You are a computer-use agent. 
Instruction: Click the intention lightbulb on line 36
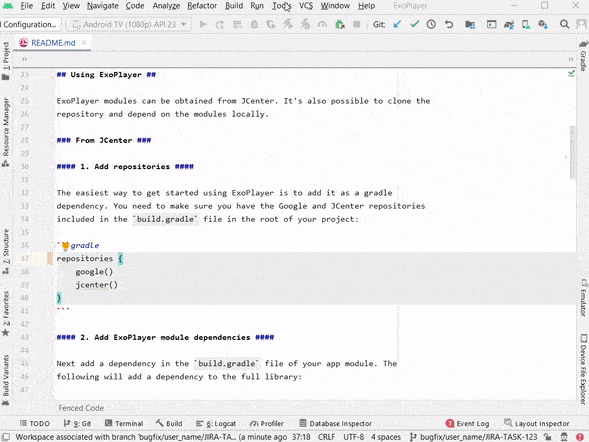(x=65, y=246)
